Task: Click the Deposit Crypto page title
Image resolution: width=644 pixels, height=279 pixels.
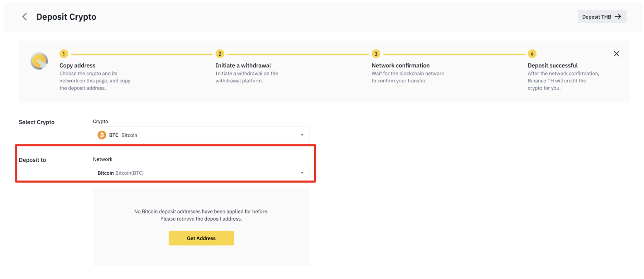Action: click(66, 17)
